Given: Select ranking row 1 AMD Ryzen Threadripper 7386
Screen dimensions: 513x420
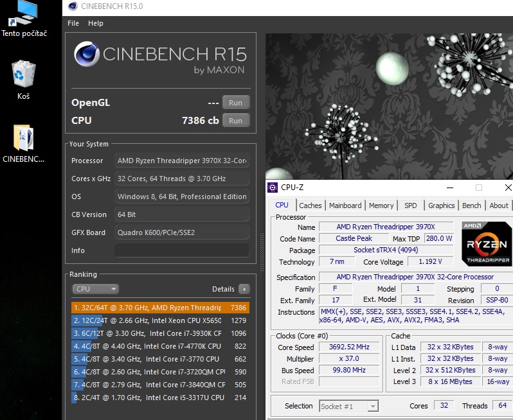Looking at the screenshot, I should pos(160,308).
